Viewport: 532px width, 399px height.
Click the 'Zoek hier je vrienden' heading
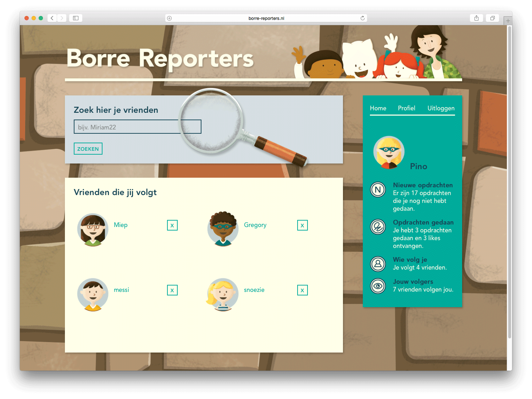tap(116, 110)
